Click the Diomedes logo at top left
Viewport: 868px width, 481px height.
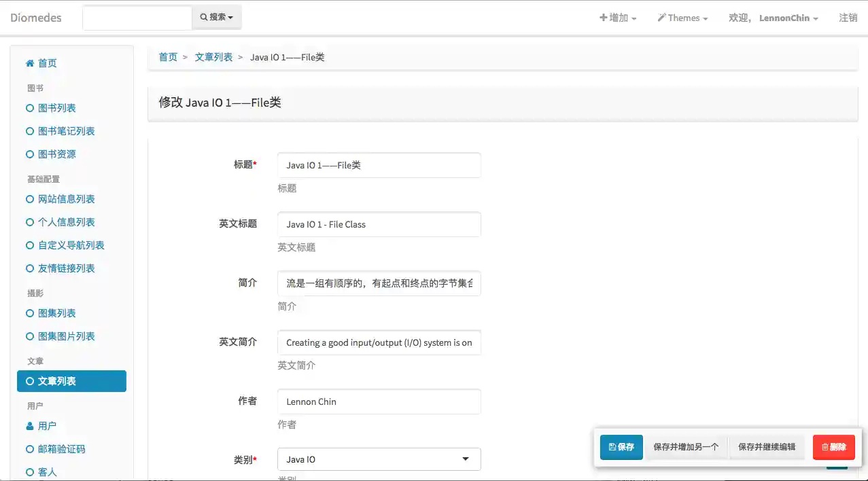[x=35, y=18]
